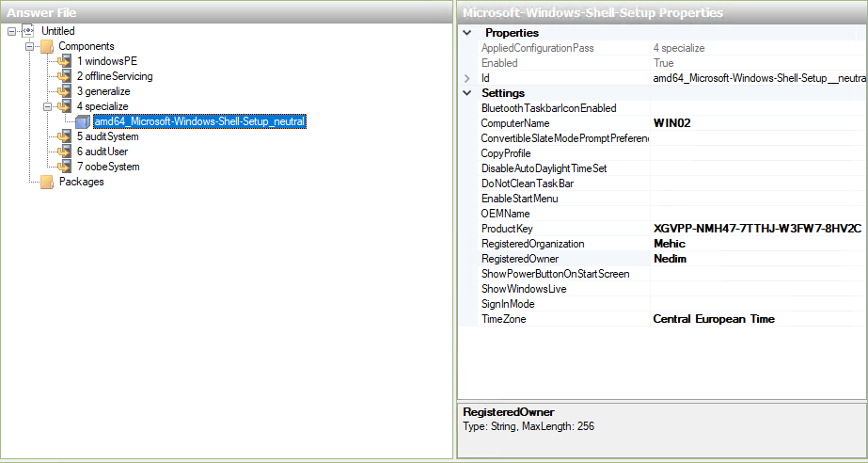Screen dimensions: 868x463
Task: Click the 5 auditSystem pass icon
Action: pyautogui.click(x=64, y=136)
